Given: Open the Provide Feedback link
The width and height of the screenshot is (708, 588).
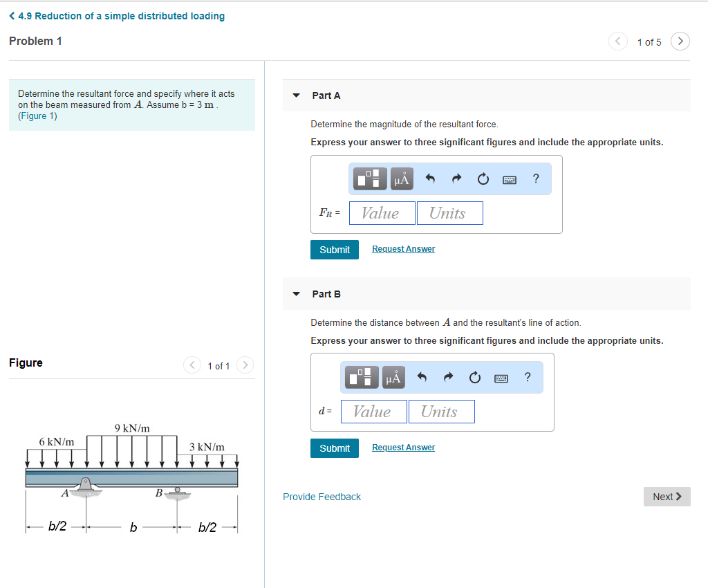Looking at the screenshot, I should [322, 497].
